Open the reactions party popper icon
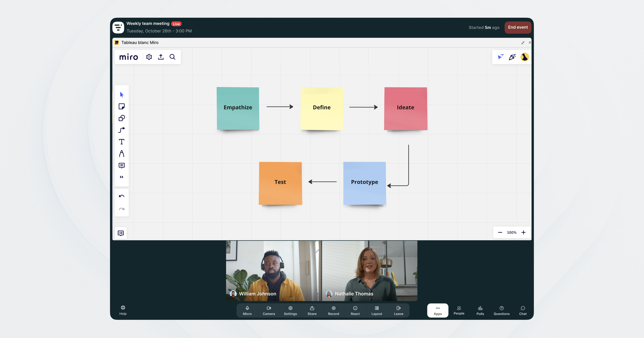The width and height of the screenshot is (644, 338). tap(512, 57)
